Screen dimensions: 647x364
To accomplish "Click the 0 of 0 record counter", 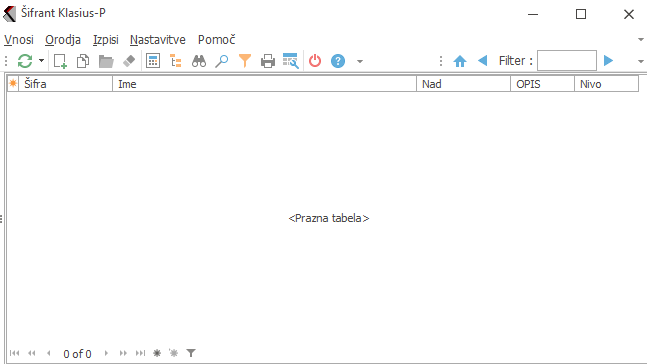I will coord(77,354).
